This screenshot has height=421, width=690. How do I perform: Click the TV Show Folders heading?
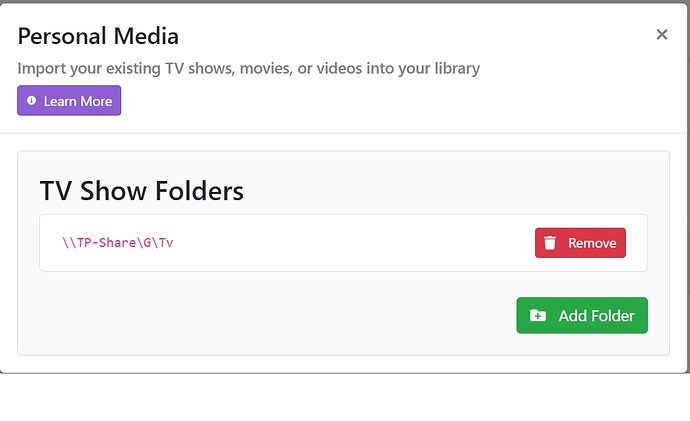(141, 190)
